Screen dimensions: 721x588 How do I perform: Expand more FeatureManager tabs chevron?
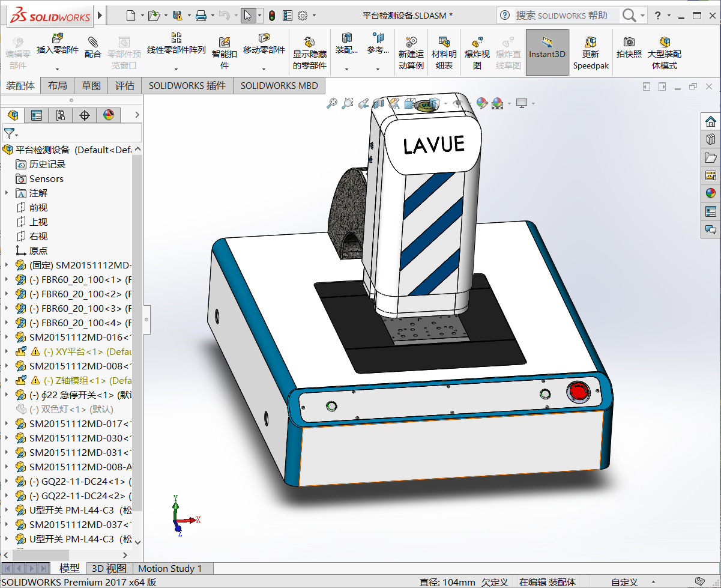(x=137, y=115)
